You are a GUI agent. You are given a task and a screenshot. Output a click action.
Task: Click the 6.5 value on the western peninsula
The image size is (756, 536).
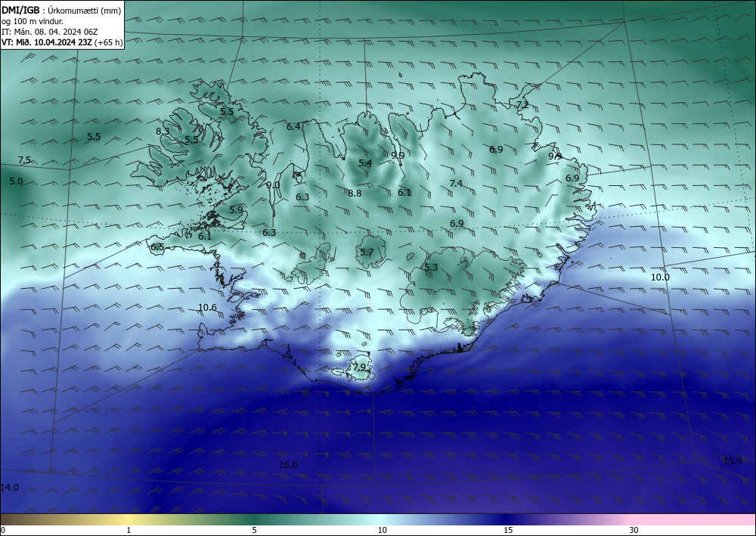[157, 247]
